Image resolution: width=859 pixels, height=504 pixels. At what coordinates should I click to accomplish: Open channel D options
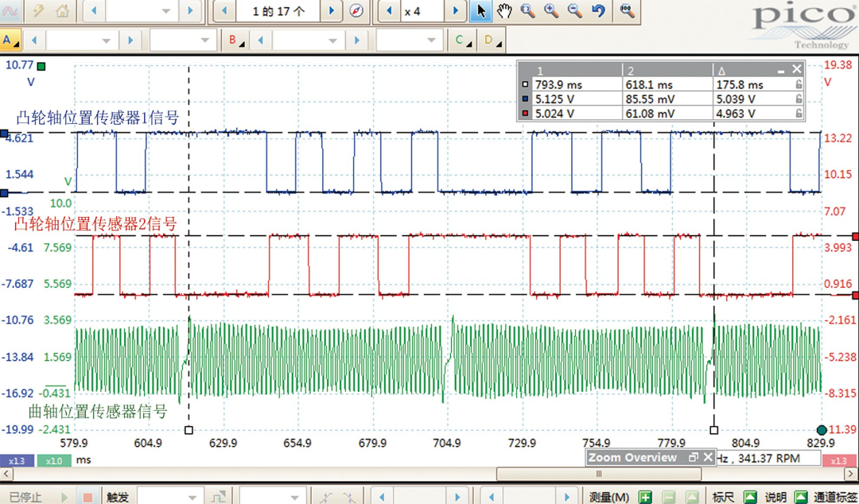coord(492,40)
